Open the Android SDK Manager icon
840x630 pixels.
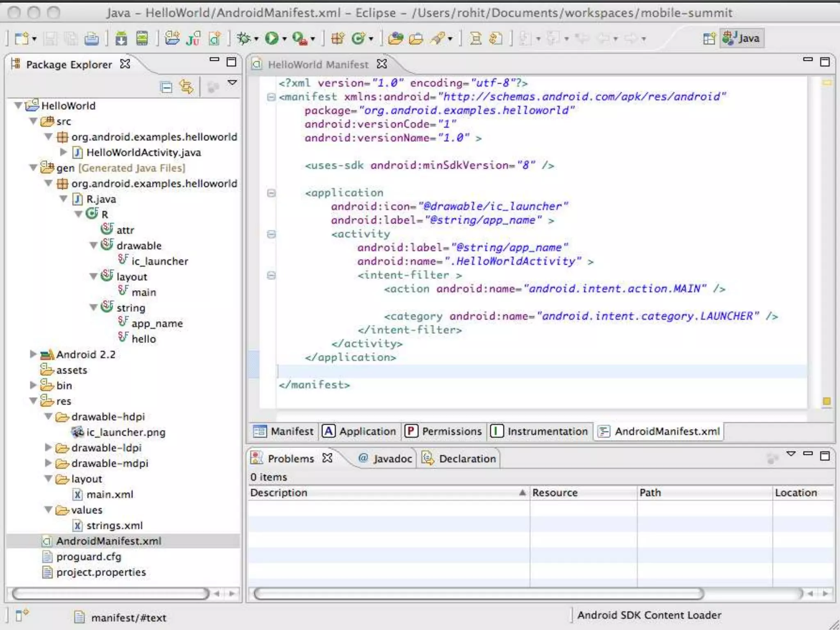pos(121,39)
